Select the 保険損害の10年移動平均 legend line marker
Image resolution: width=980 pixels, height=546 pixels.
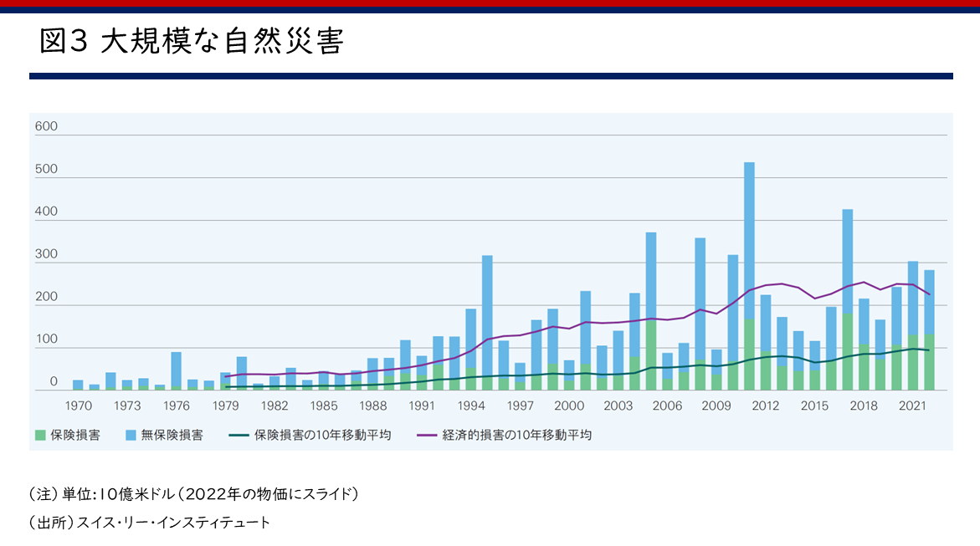tap(238, 436)
